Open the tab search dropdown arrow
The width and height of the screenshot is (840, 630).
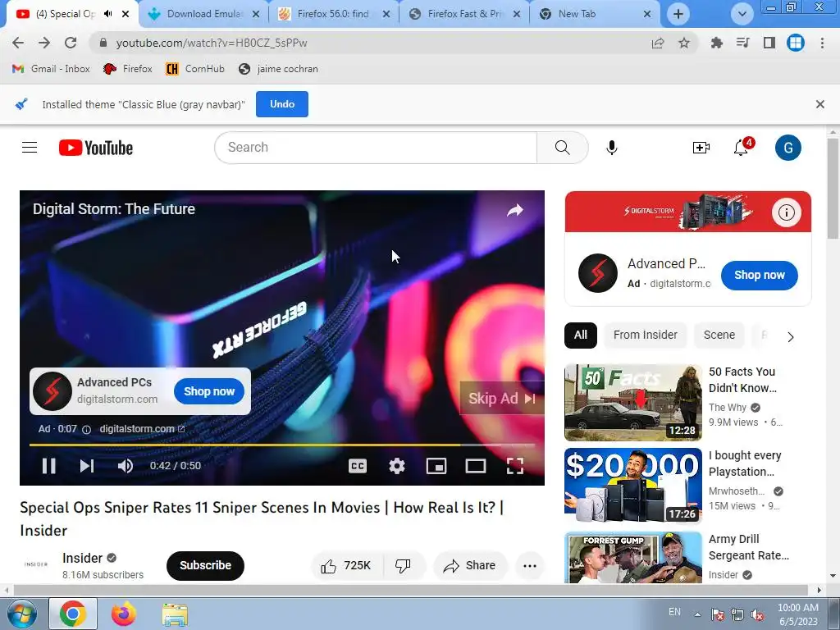click(x=742, y=14)
